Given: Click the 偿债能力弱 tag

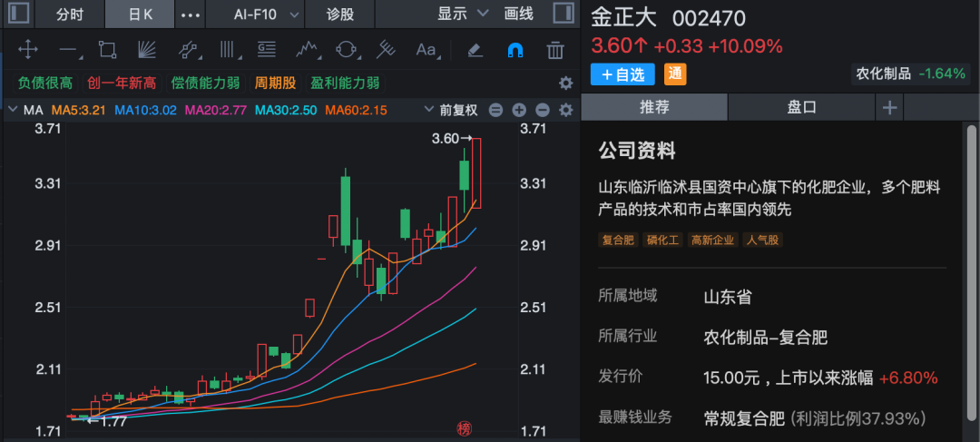Looking at the screenshot, I should (206, 83).
